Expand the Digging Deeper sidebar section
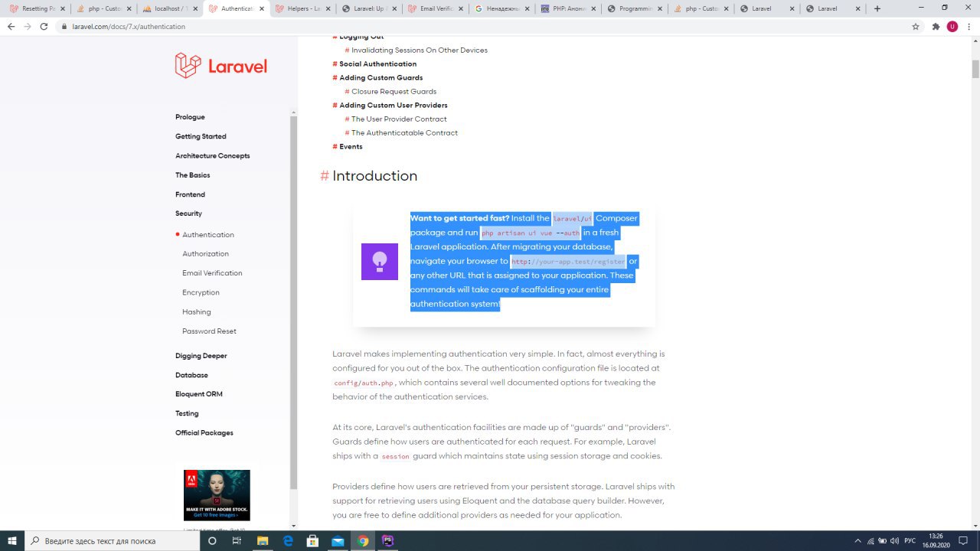This screenshot has height=551, width=980. [201, 356]
